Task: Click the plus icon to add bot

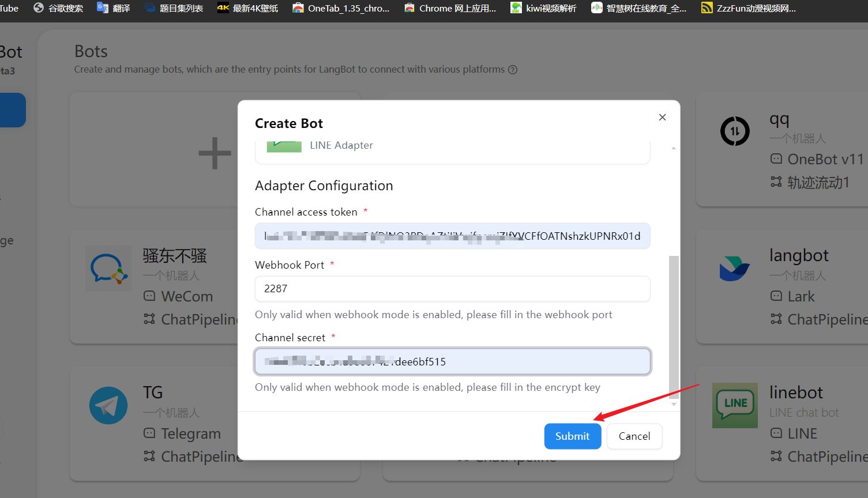Action: click(x=215, y=153)
